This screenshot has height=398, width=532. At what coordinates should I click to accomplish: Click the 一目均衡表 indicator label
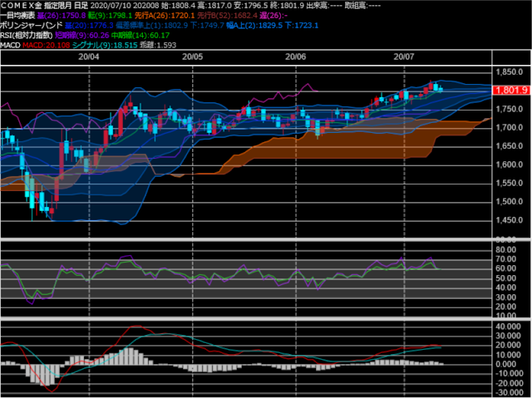click(x=17, y=15)
